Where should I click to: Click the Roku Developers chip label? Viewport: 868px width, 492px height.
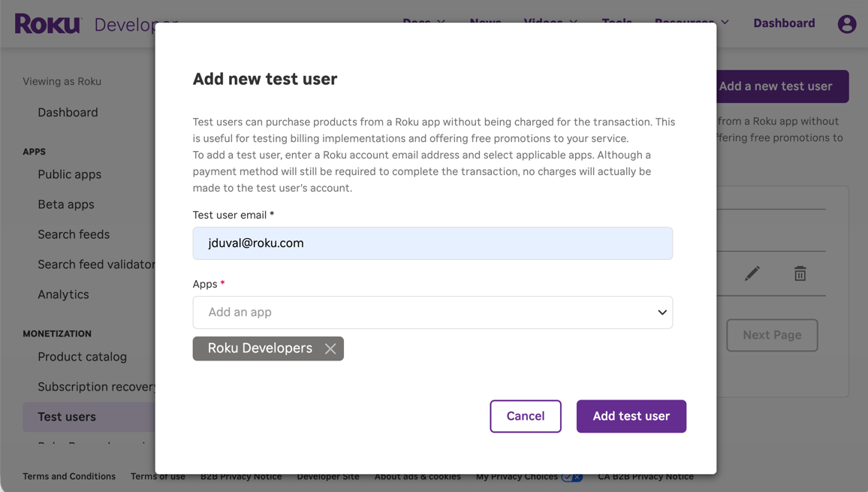[x=260, y=348]
